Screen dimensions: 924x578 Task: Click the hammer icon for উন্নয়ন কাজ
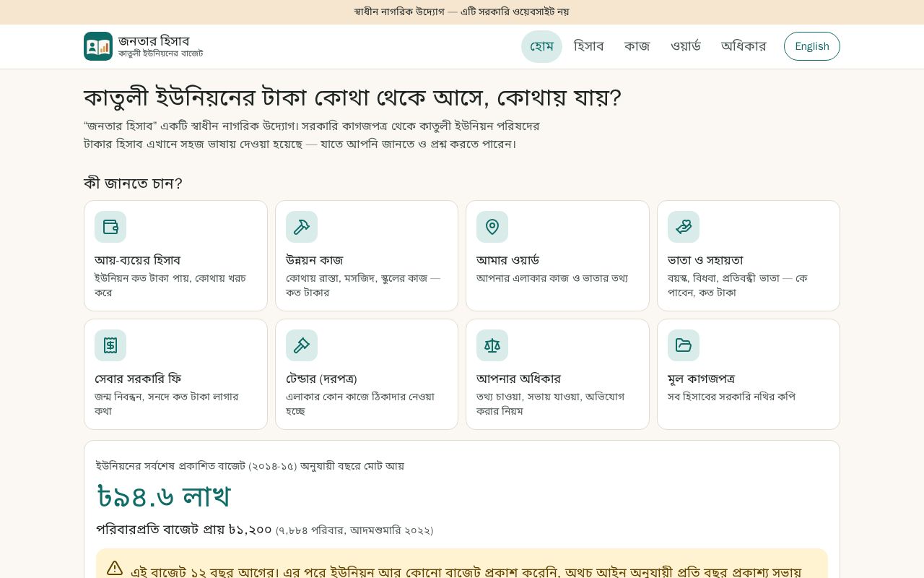coord(302,227)
